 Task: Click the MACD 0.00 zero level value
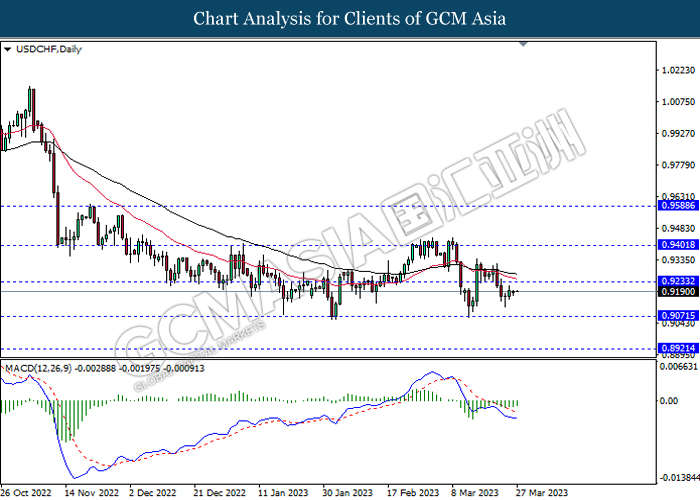[x=669, y=401]
